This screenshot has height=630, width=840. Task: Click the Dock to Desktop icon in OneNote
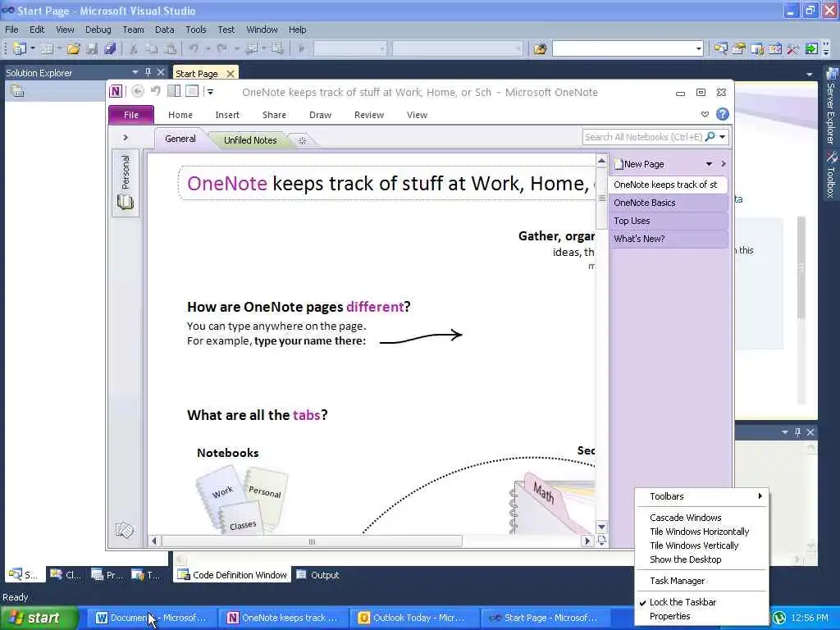pyautogui.click(x=174, y=91)
